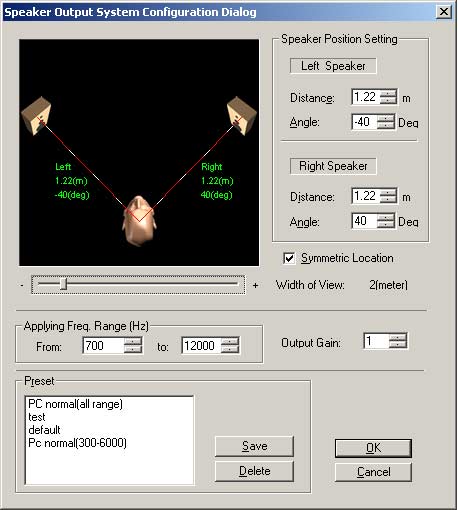Click the Delete preset button
Image resolution: width=458 pixels, height=510 pixels.
pos(254,471)
